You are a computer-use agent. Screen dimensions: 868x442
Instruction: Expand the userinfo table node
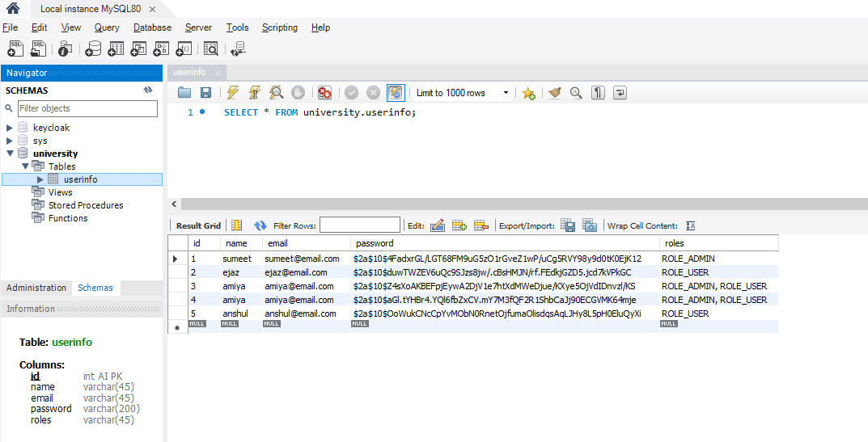(x=40, y=179)
